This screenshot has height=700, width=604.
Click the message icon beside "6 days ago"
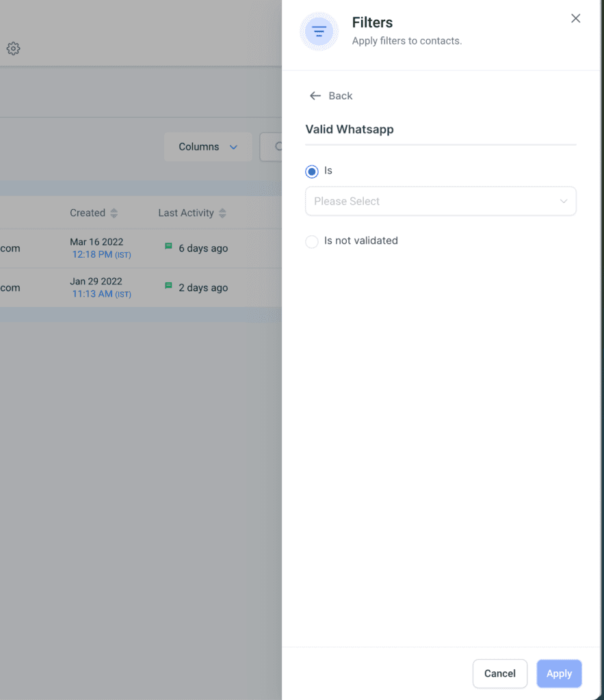(x=168, y=246)
